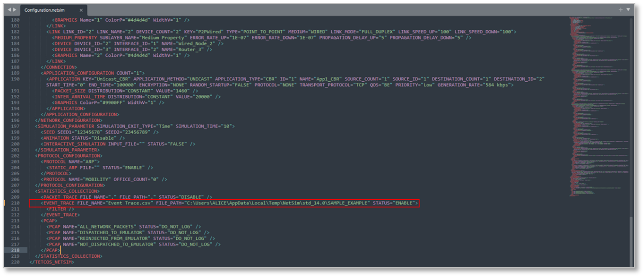Click the REINJECTED_FROM_EMULATOR value
This screenshot has height=277, width=644.
pos(114,239)
